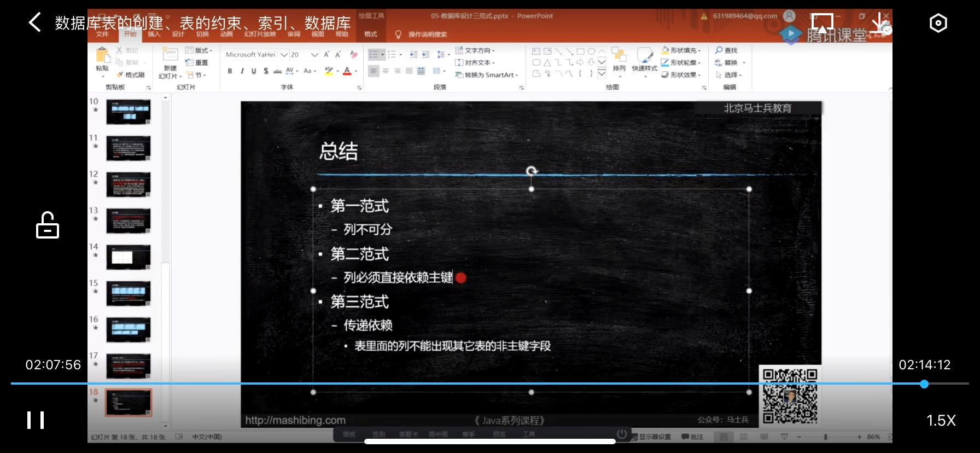The image size is (980, 453).
Task: Select align text right
Action: pos(398,71)
